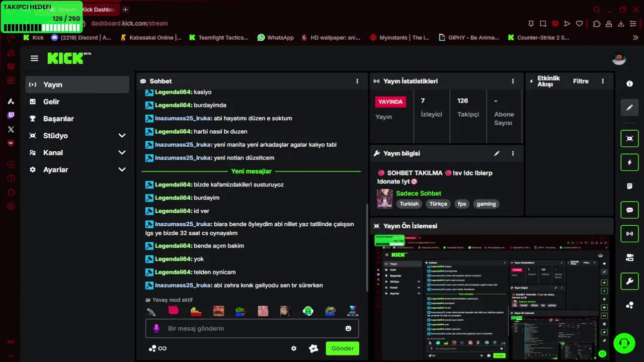Insert the pink cat emote
Image resolution: width=644 pixels, height=362 pixels.
(x=174, y=311)
